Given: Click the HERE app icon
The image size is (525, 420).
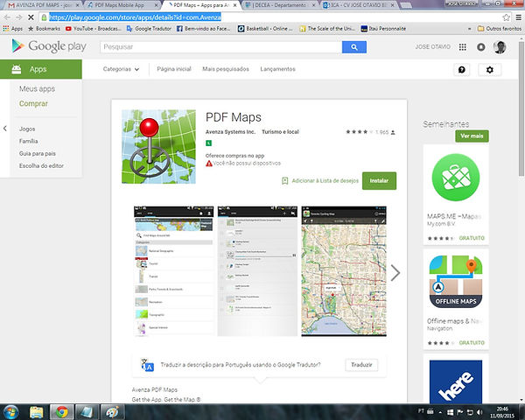Looking at the screenshot, I should click(x=456, y=381).
